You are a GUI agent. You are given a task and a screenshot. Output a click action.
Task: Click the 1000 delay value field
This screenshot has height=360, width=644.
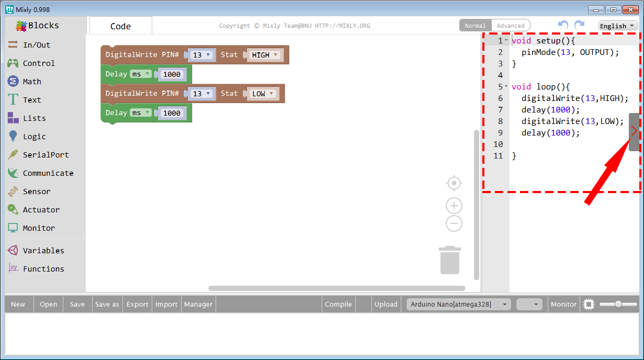[x=172, y=74]
